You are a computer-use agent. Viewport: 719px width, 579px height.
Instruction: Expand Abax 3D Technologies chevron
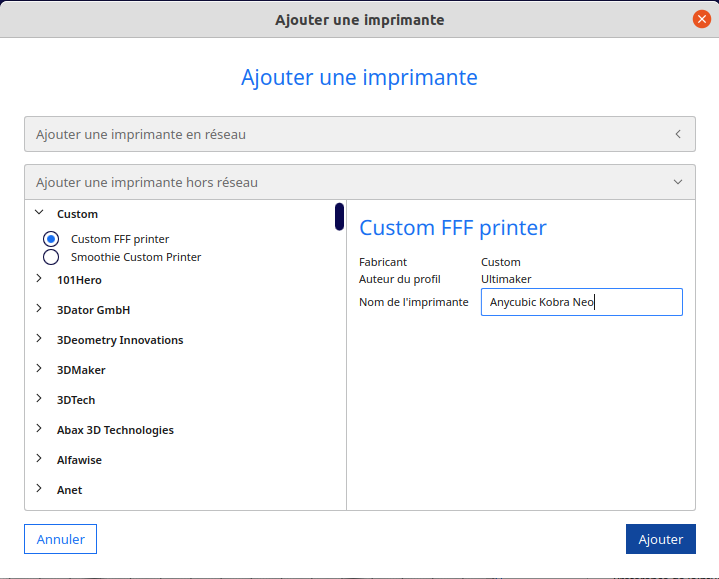[39, 429]
